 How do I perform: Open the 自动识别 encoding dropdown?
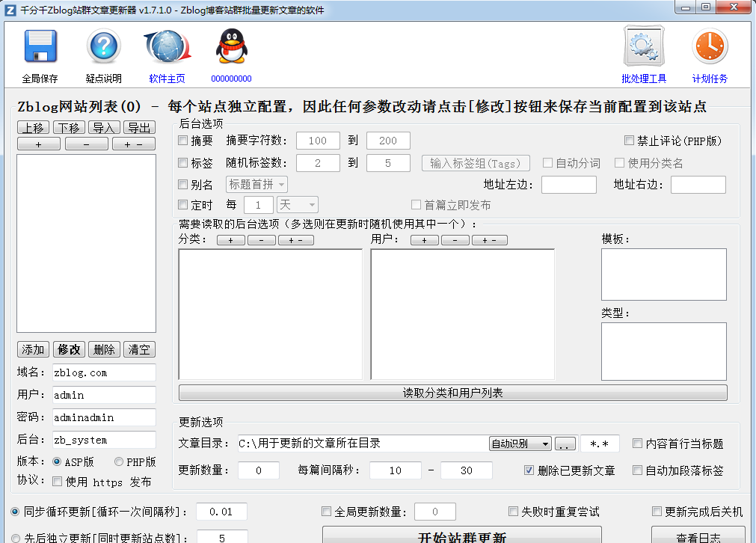(x=520, y=444)
